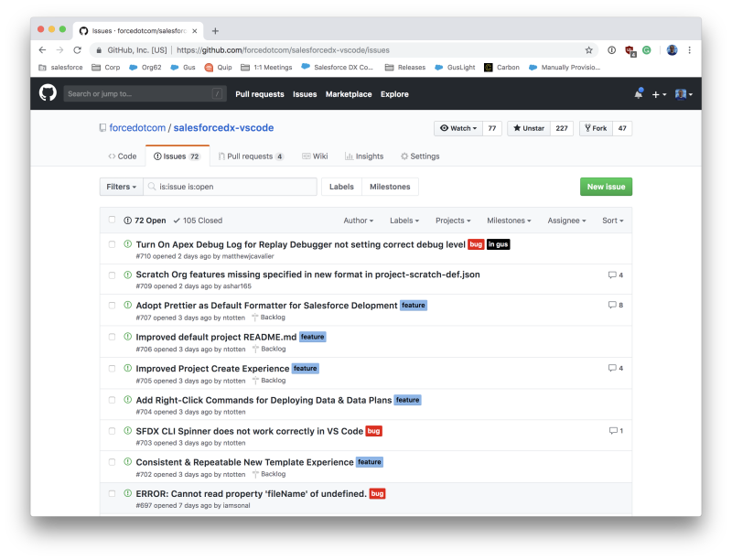
Task: Open Chrome three-dot menu
Action: [x=690, y=50]
